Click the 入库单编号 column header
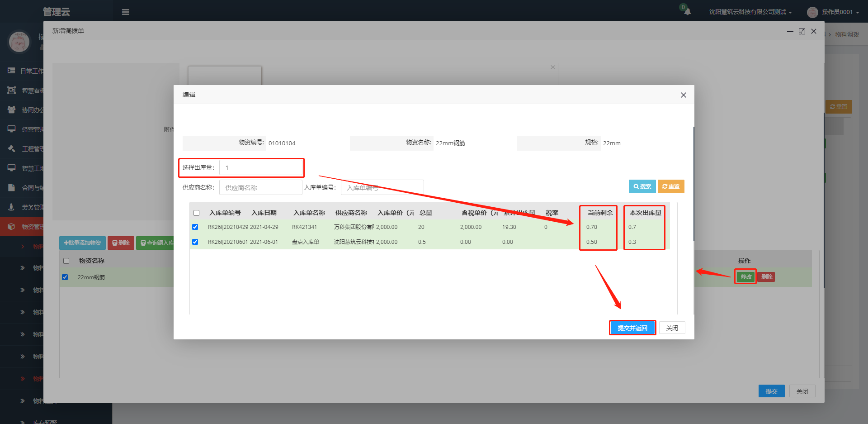868x424 pixels. [225, 213]
